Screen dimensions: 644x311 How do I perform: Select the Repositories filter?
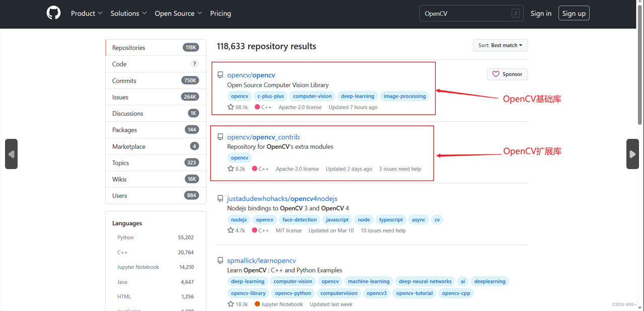coord(155,47)
